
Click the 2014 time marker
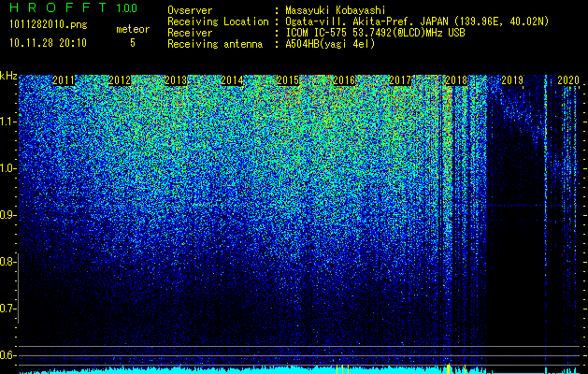pos(232,80)
